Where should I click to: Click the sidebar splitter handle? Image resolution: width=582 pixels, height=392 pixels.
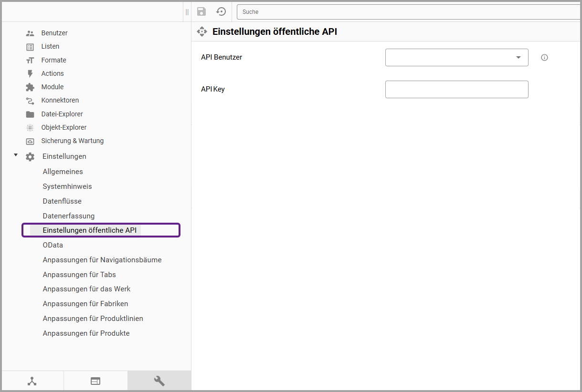coord(187,12)
